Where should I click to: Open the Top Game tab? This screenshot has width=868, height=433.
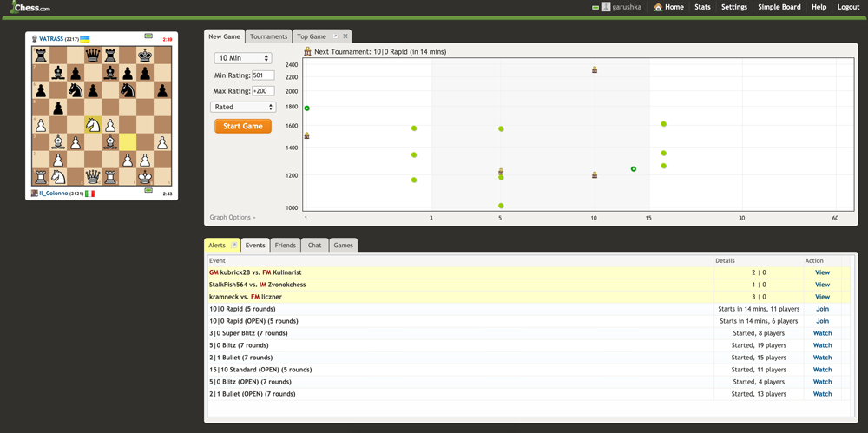click(312, 36)
